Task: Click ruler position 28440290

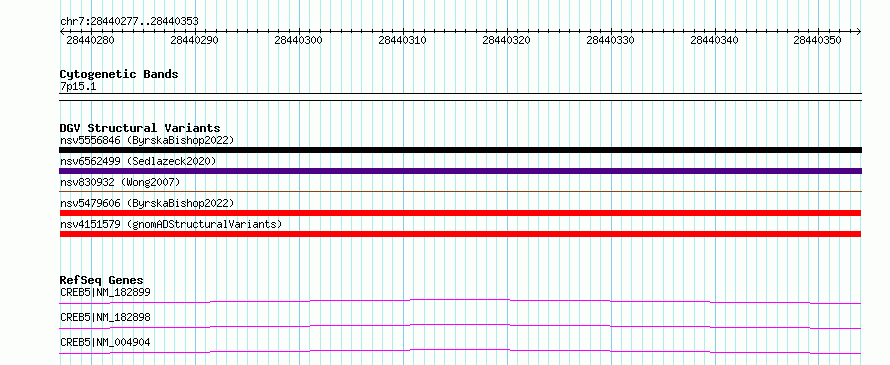Action: [x=195, y=40]
